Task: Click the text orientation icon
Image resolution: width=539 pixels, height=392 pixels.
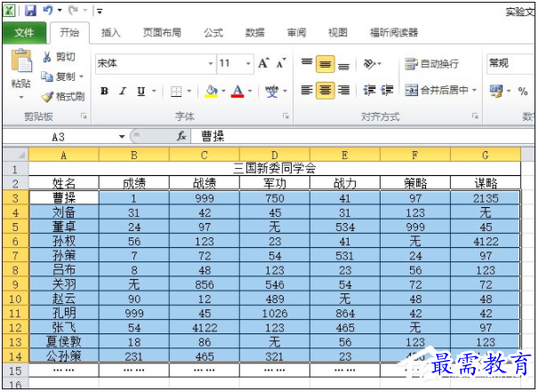Action: coord(369,64)
